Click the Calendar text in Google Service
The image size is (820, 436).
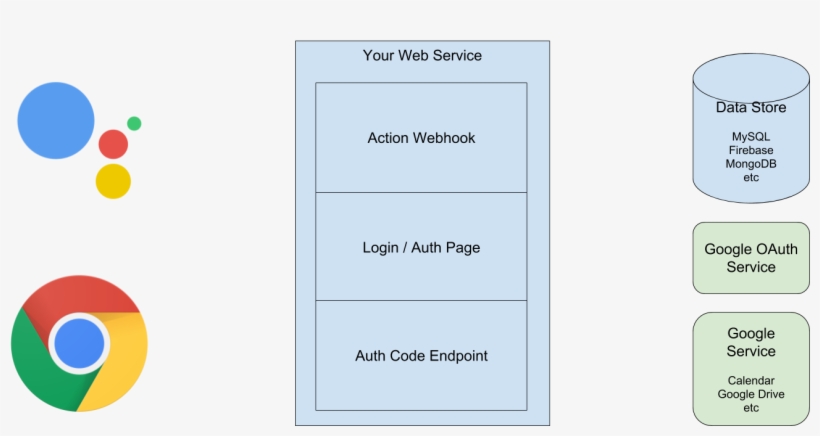[x=751, y=380]
